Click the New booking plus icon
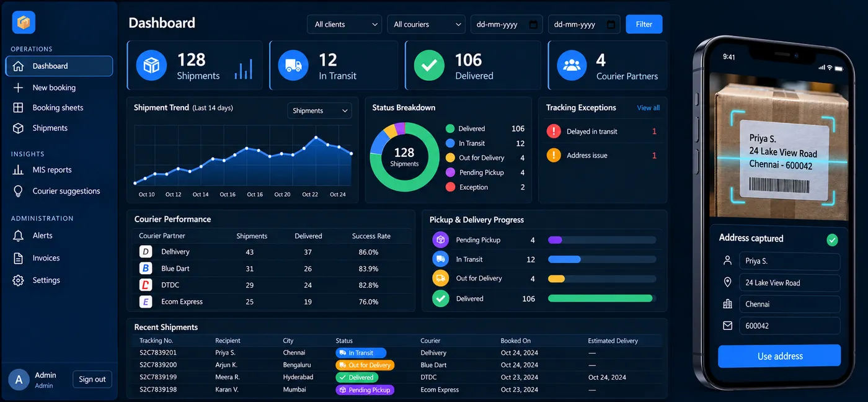 point(18,87)
